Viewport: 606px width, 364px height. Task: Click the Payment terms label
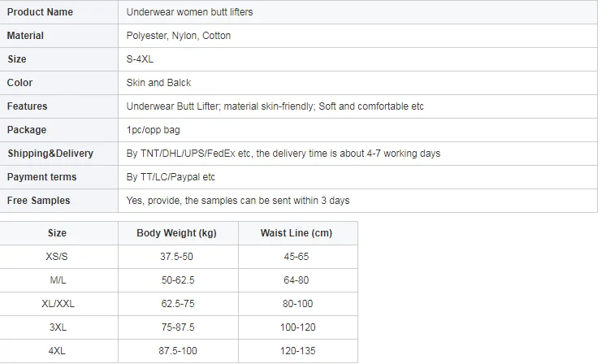coord(41,177)
